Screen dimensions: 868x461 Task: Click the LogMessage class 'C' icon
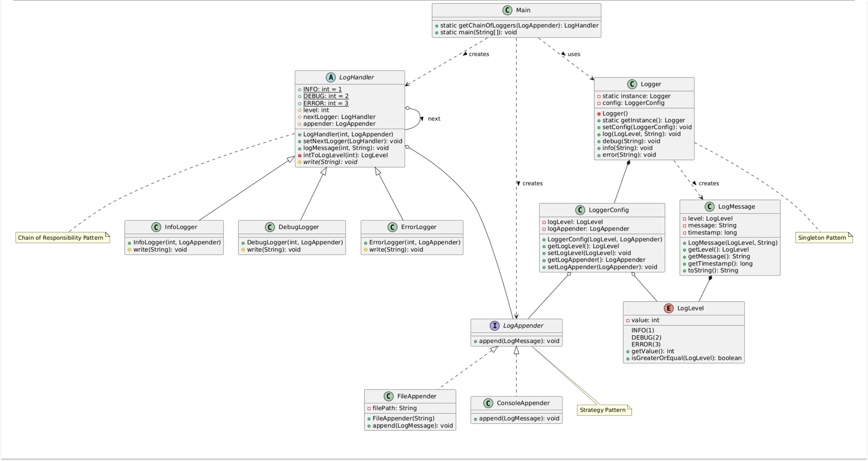coord(709,207)
